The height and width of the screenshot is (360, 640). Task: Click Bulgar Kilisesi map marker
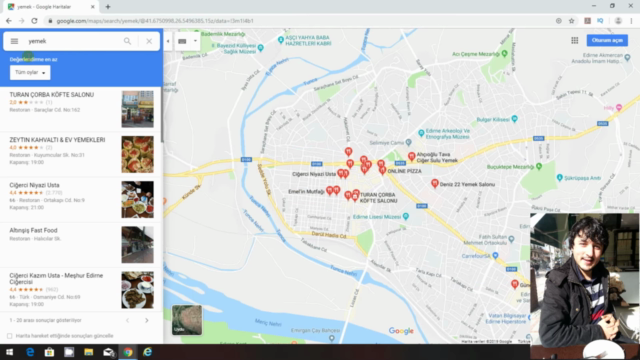[514, 119]
